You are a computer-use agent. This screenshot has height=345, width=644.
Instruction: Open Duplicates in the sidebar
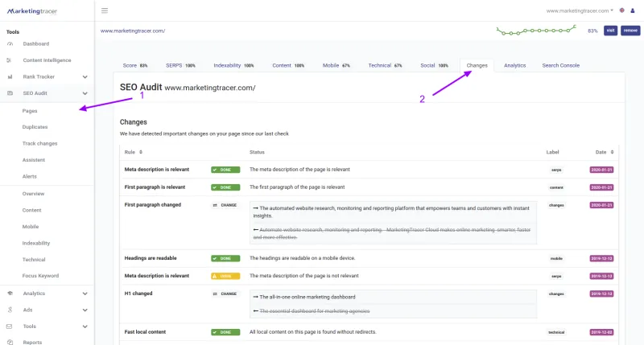(35, 127)
